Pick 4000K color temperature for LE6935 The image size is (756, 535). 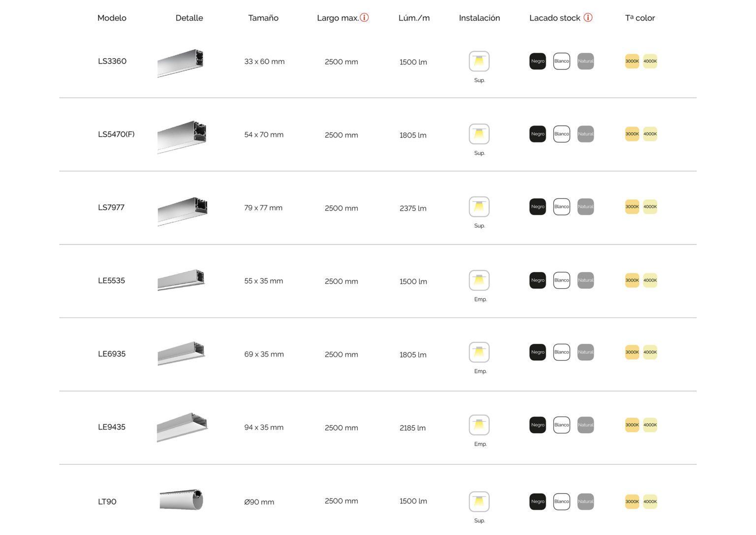[x=650, y=352]
